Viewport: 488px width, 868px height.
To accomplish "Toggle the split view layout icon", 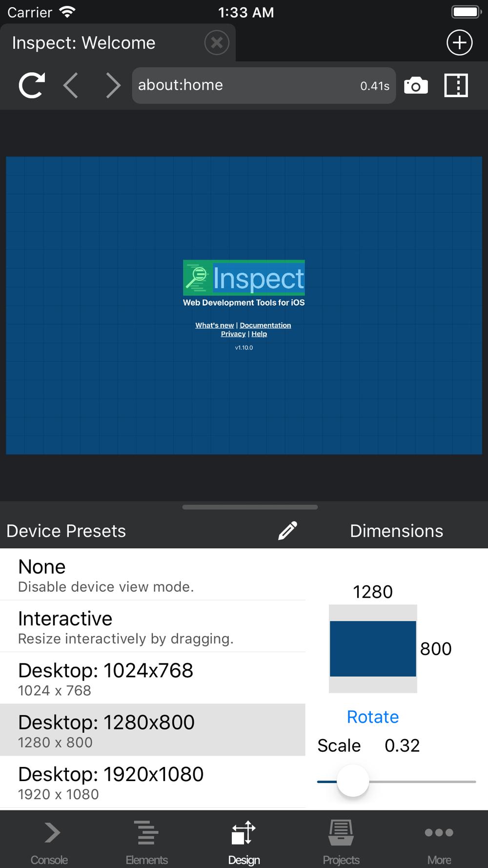I will (456, 85).
